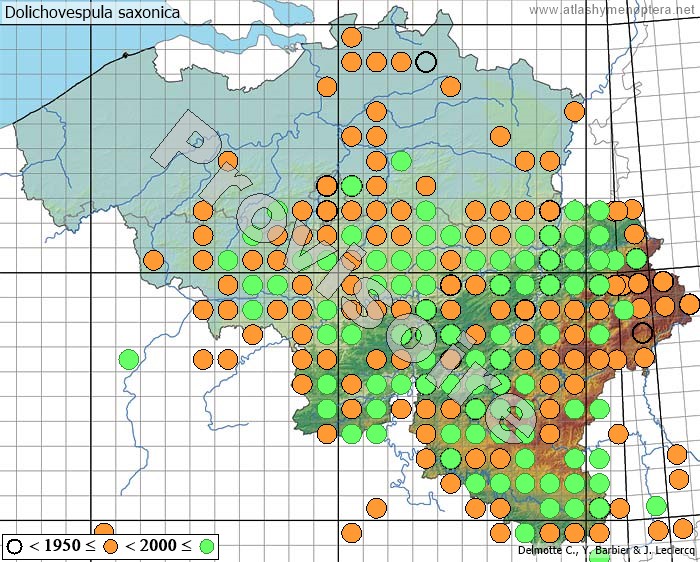The height and width of the screenshot is (562, 700).
Task: Select the empty pre-1950 circle on the brown eastern highlands
Action: coord(642,333)
